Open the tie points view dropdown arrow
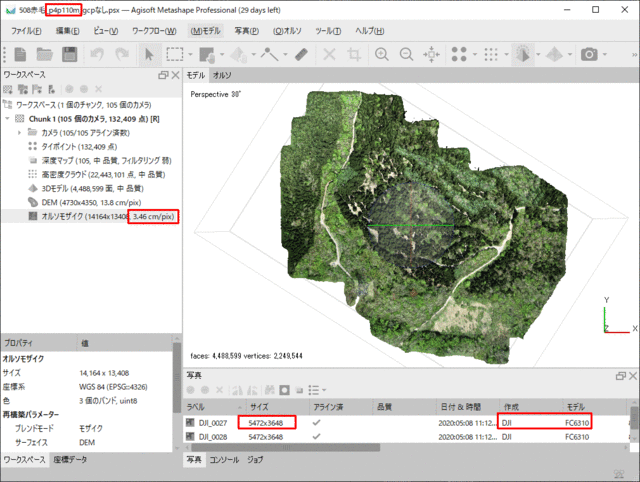 (475, 54)
